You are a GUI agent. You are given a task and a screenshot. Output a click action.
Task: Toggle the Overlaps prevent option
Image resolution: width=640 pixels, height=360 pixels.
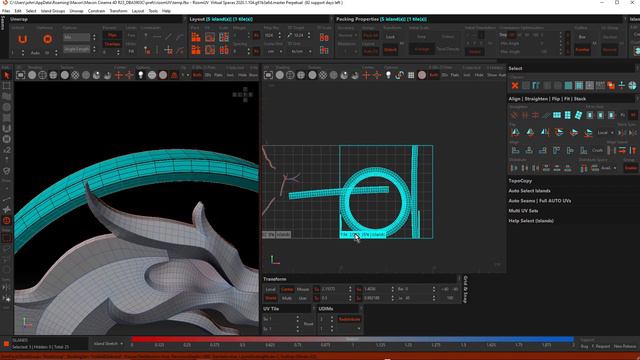point(112,44)
